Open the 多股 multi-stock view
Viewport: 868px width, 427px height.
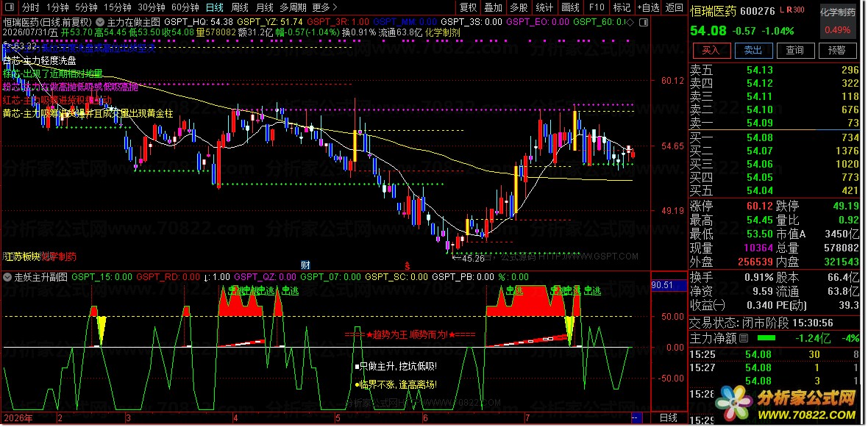(x=519, y=8)
